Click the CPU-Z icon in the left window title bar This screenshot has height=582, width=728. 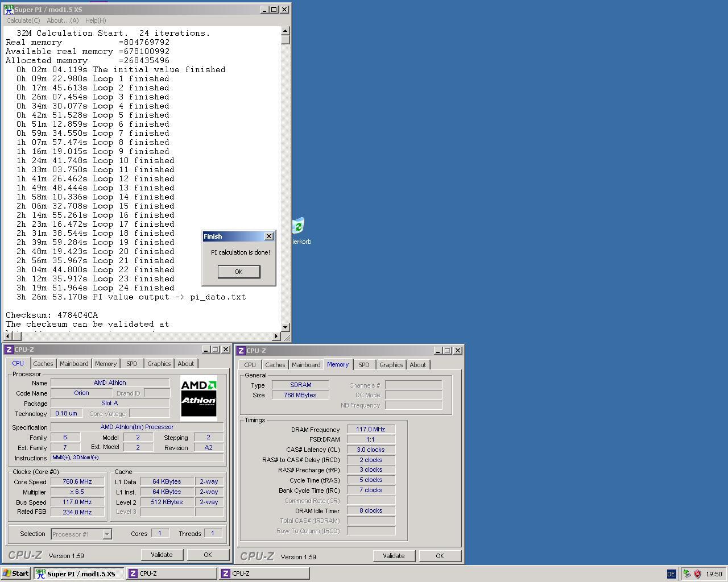(9, 350)
